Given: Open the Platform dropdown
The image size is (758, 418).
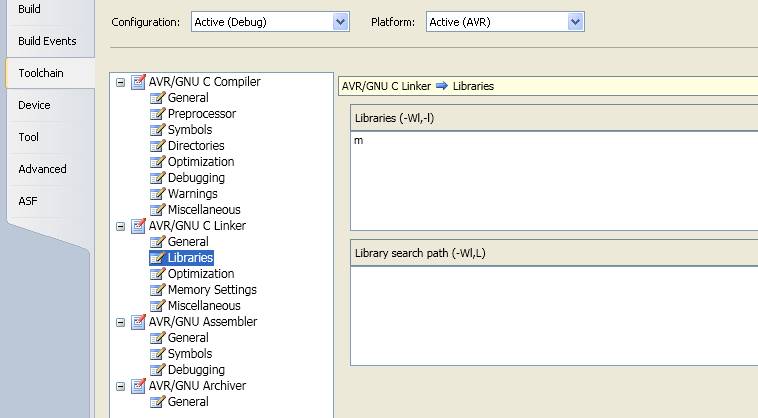Looking at the screenshot, I should (574, 22).
